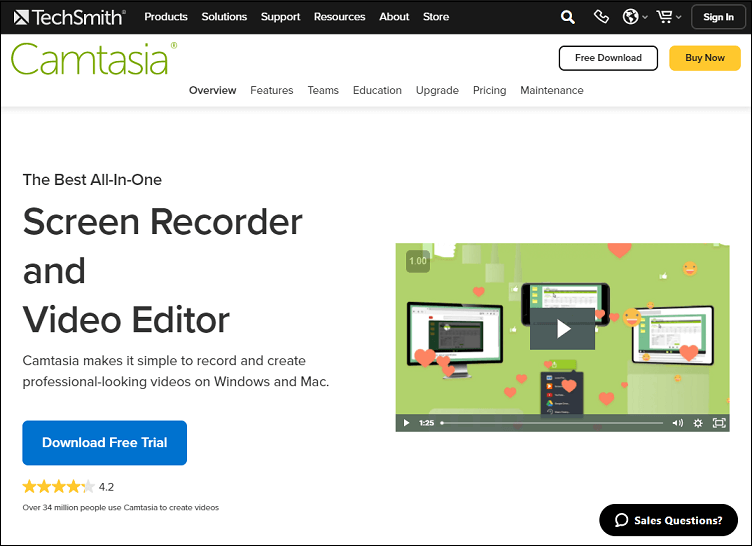Click the TechSmith logo
The image size is (752, 546).
pos(70,17)
